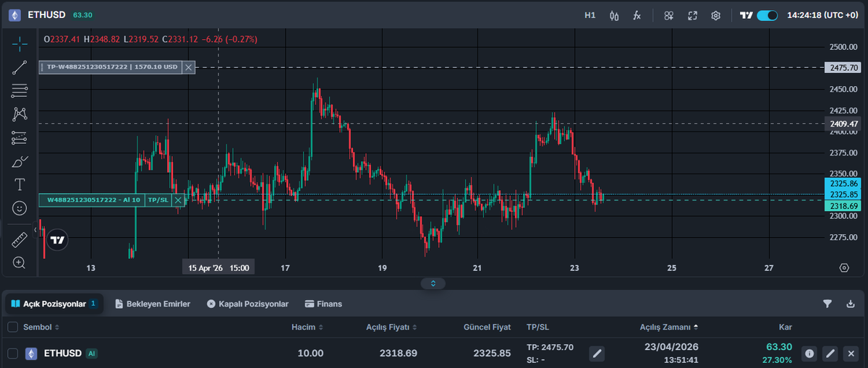Select the XABCD pattern tool
Image resolution: width=868 pixels, height=368 pixels.
(20, 114)
